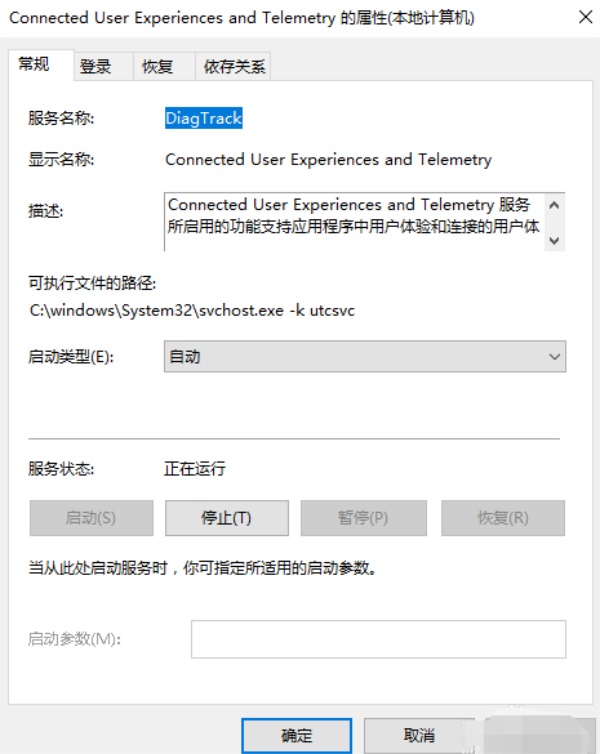Click the description scrollbar down arrow
600x754 pixels.
(x=555, y=240)
